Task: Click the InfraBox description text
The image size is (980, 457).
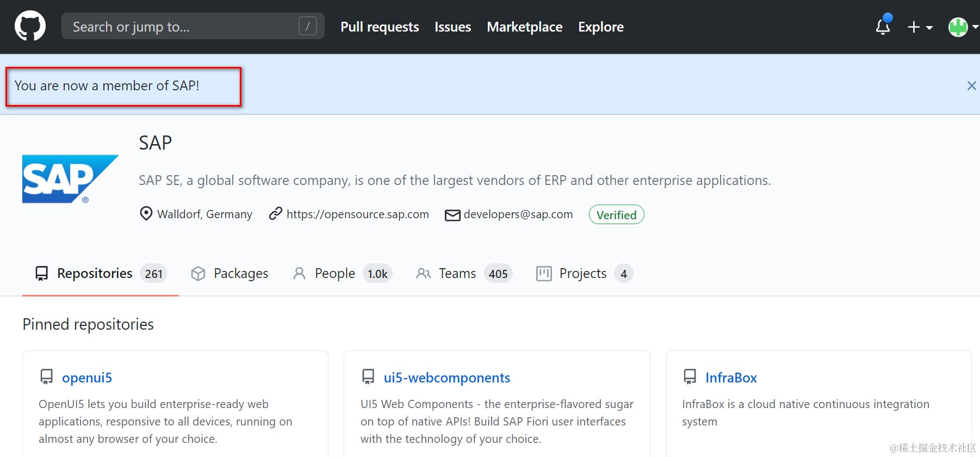Action: coord(806,412)
